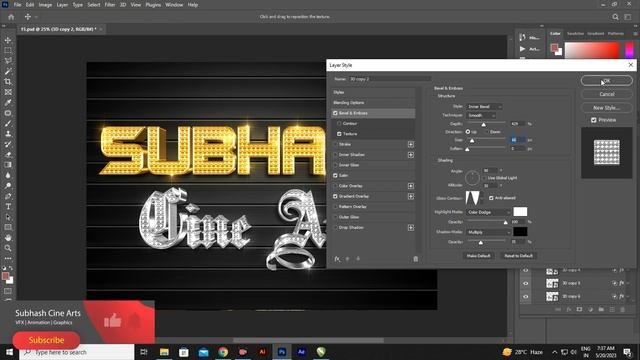Click the Reset to Default button
This screenshot has width=640, height=360.
pyautogui.click(x=518, y=256)
